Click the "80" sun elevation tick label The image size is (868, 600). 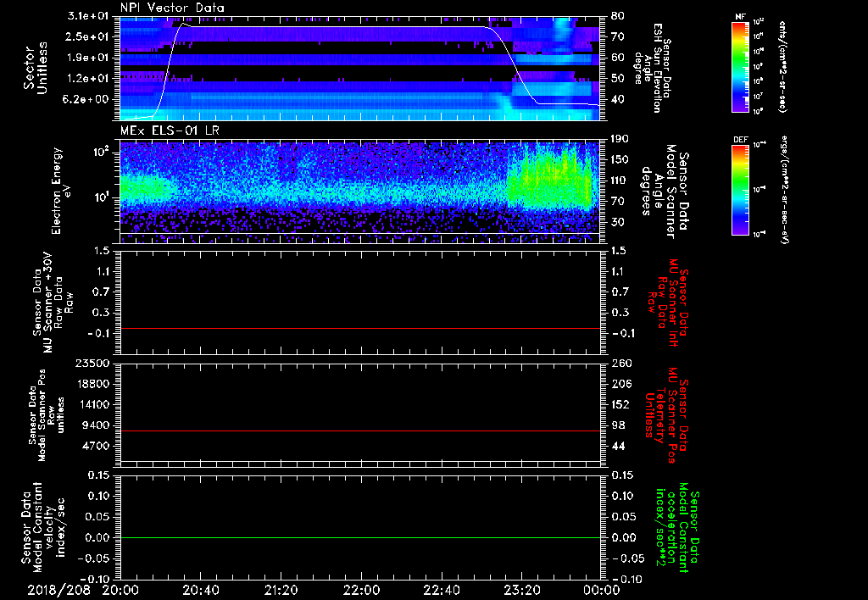617,16
